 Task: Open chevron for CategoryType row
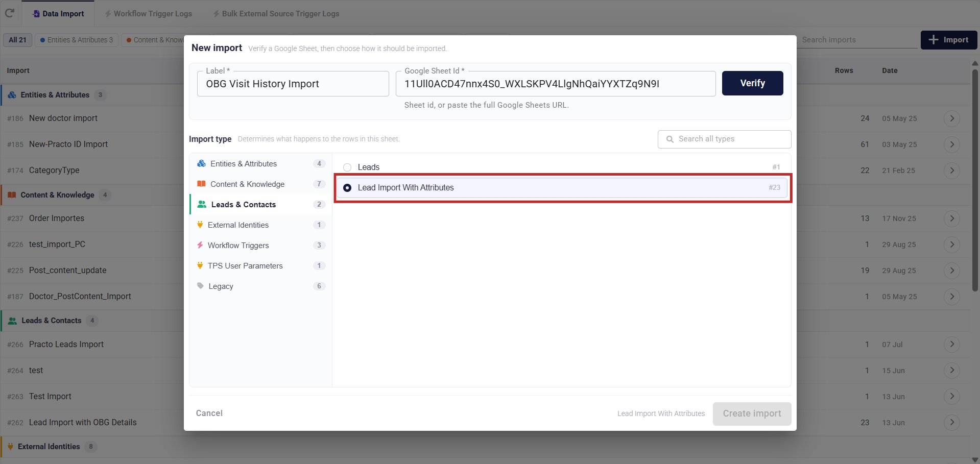951,170
